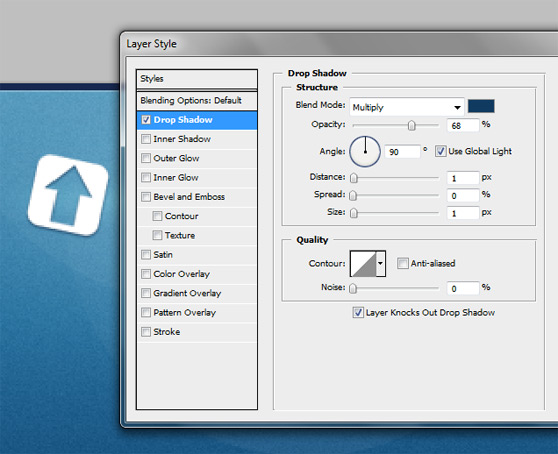Click the white upload arrow icon on canvas
Screen dimensions: 558x454
[68, 195]
